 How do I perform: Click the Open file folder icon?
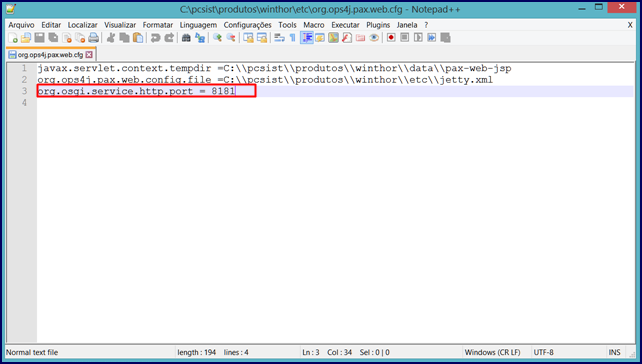point(26,38)
